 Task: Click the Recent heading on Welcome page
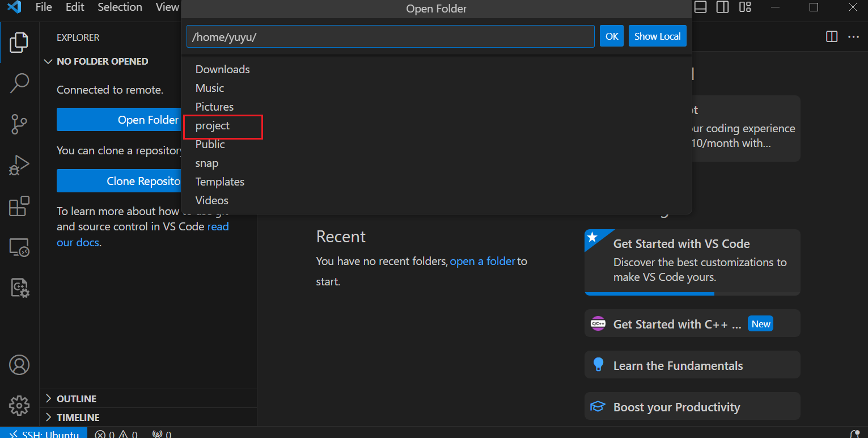341,237
